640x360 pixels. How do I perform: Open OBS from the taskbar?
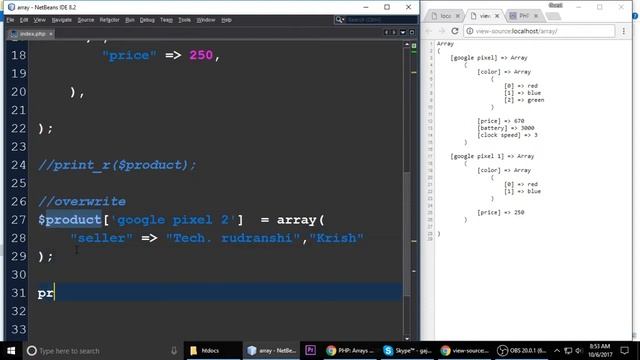pyautogui.click(x=521, y=351)
